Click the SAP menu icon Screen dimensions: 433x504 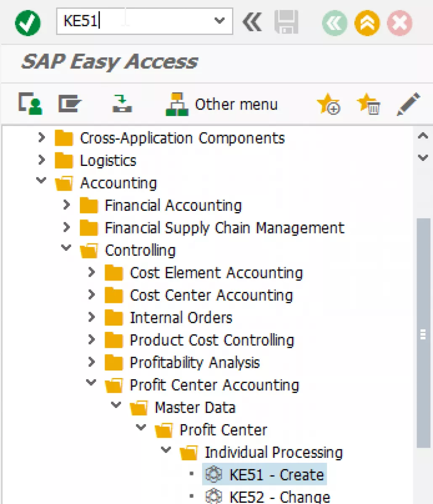(x=70, y=104)
